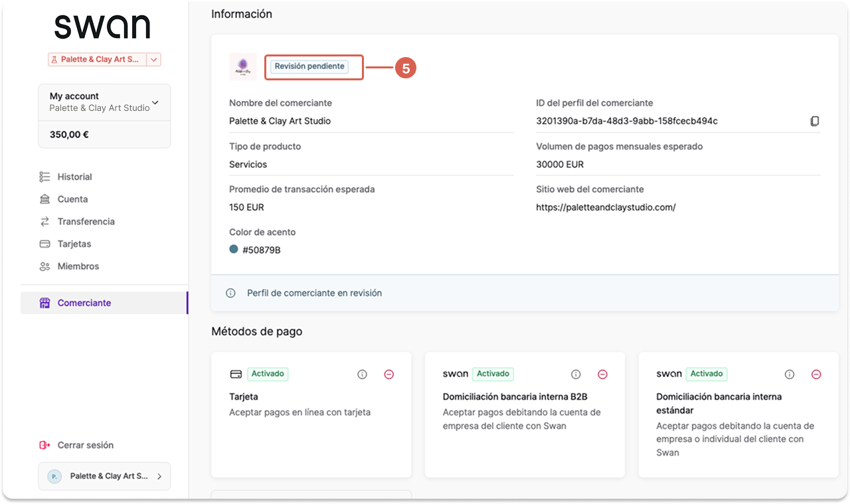Click the '#50879B' hex code text
Image resolution: width=850 pixels, height=504 pixels.
click(262, 250)
